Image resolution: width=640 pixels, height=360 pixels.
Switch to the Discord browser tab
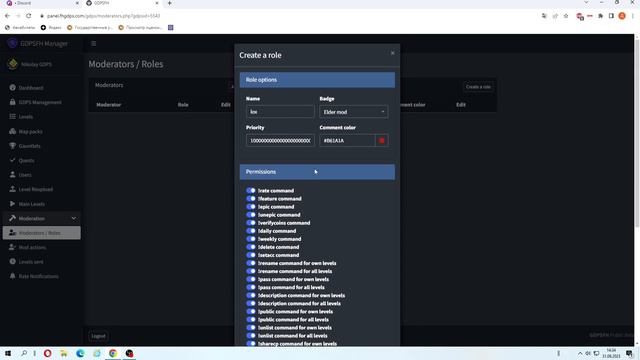pyautogui.click(x=41, y=3)
